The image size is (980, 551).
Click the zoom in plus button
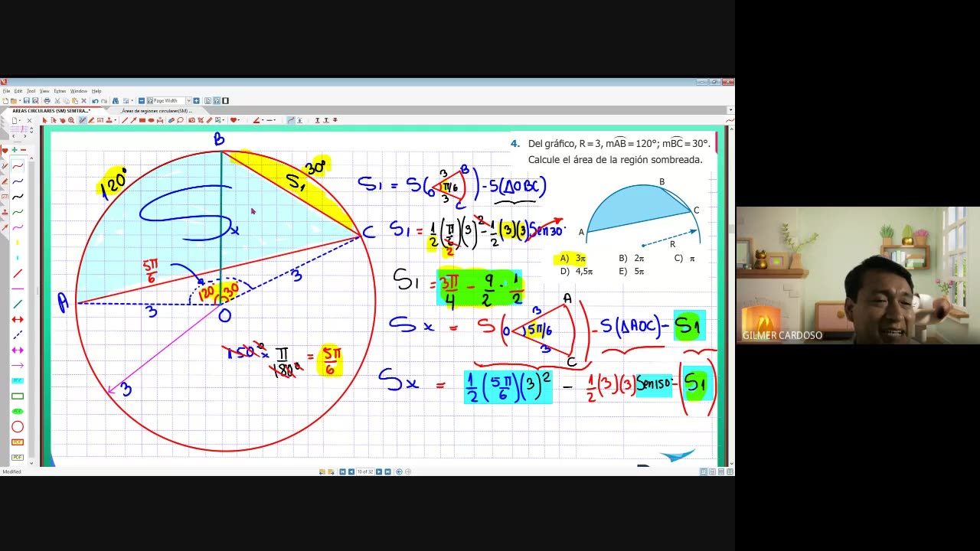(196, 101)
